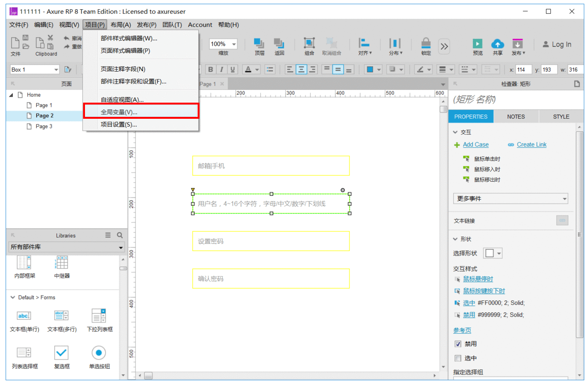Check the 选中 checkbox

(x=458, y=358)
